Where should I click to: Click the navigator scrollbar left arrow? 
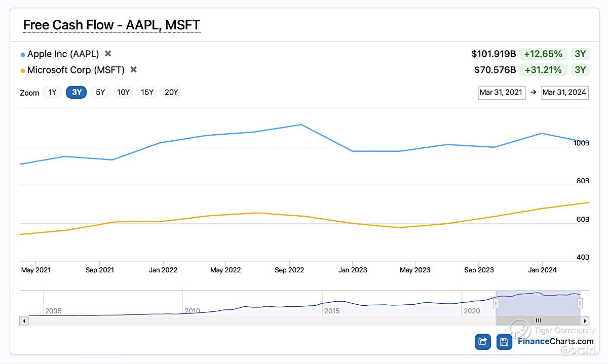coord(24,320)
